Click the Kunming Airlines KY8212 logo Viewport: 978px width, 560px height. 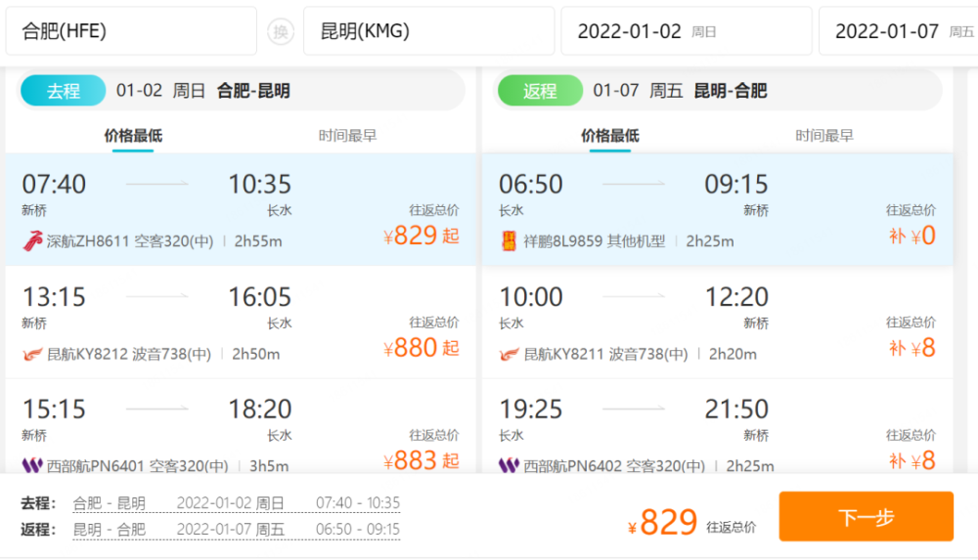click(33, 354)
